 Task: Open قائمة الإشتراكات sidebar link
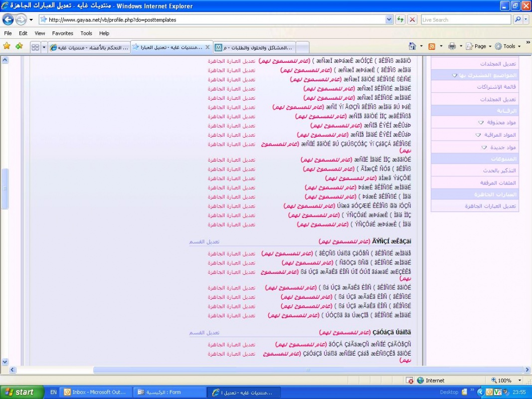(496, 87)
